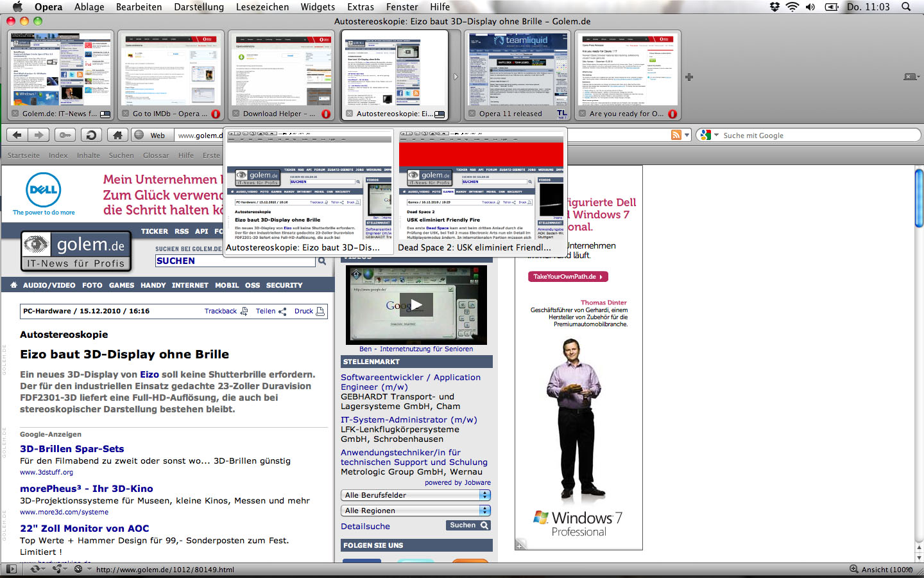
Task: Open the Lesezeichen menu
Action: 262,7
